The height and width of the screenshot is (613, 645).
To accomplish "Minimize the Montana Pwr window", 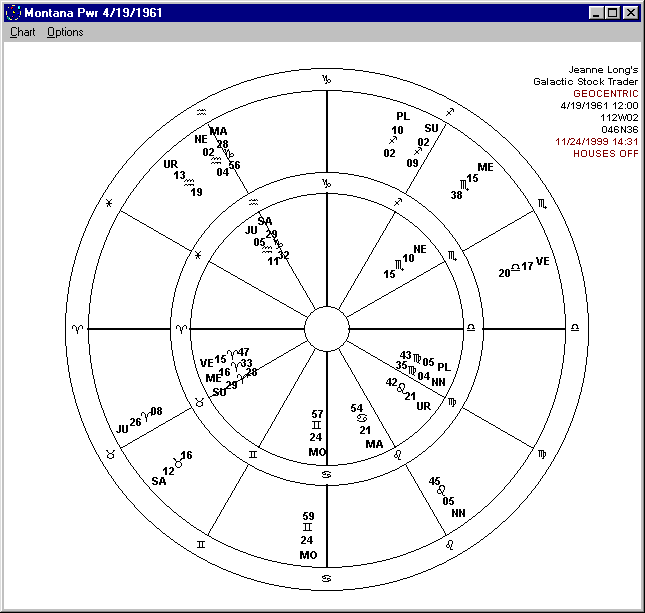I will point(596,13).
